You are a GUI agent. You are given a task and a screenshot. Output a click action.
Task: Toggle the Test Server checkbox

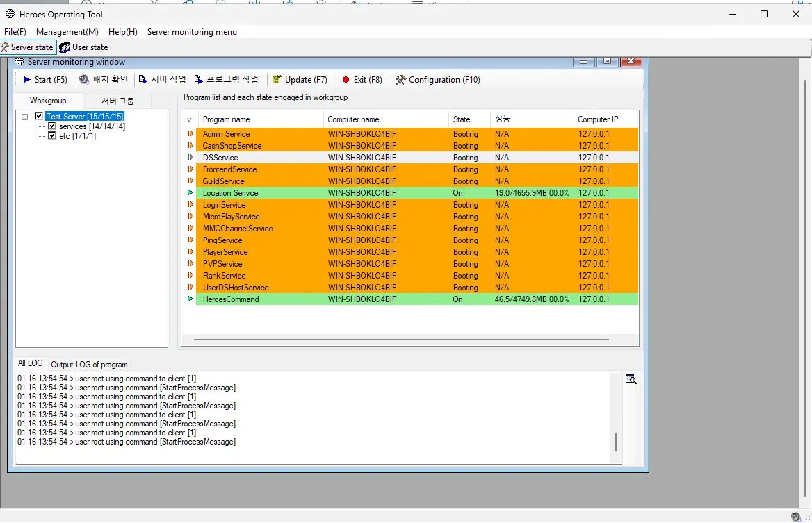[x=39, y=116]
